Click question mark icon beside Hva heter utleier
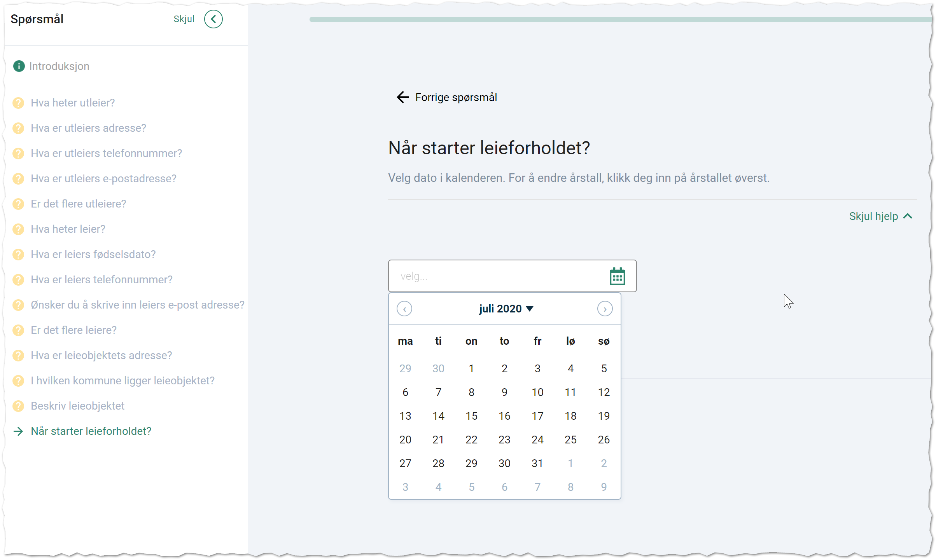 click(18, 103)
